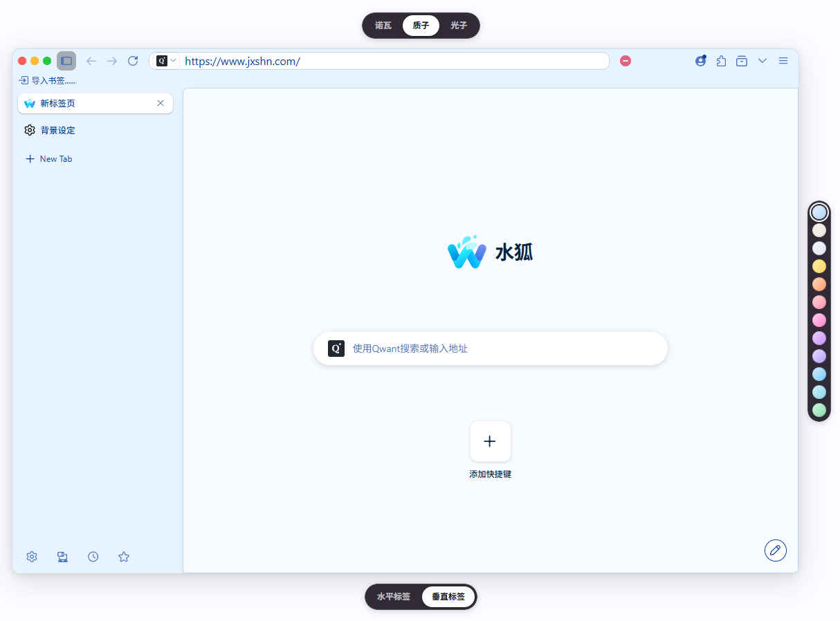Toggle the sidebar panel icon
Screen dimensions: 840x621
(66, 61)
